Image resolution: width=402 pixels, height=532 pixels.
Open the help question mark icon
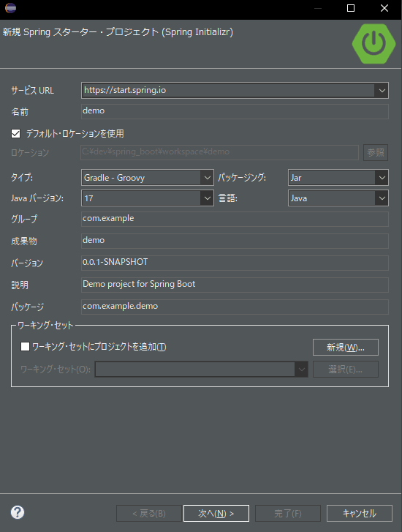18,512
